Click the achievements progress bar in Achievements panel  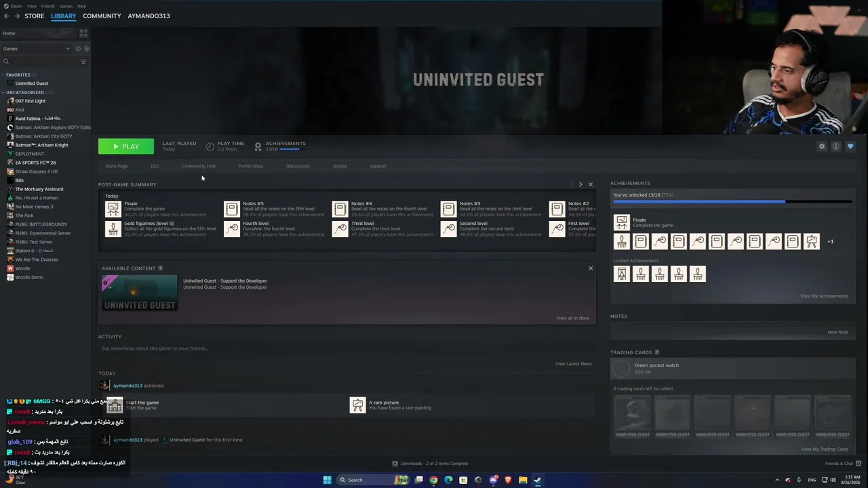point(732,202)
